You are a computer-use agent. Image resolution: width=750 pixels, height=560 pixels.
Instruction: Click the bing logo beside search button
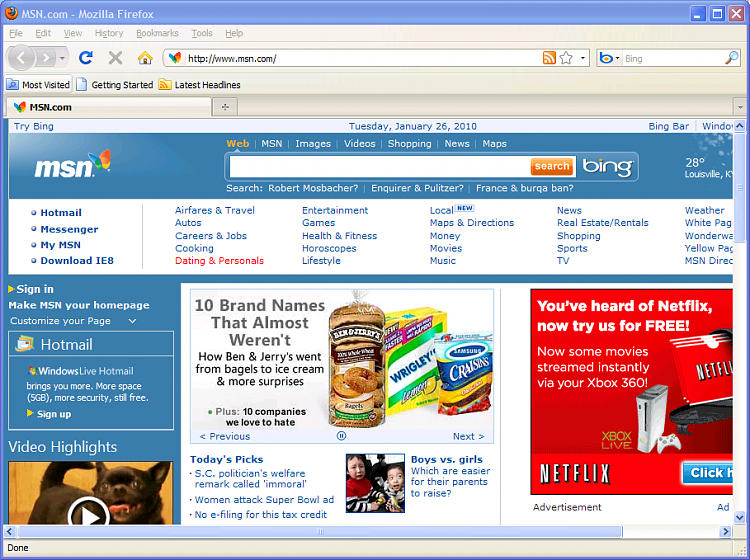click(607, 166)
